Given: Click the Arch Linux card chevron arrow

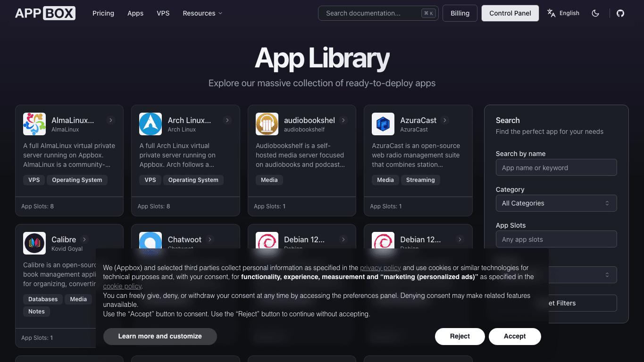Looking at the screenshot, I should (x=227, y=120).
